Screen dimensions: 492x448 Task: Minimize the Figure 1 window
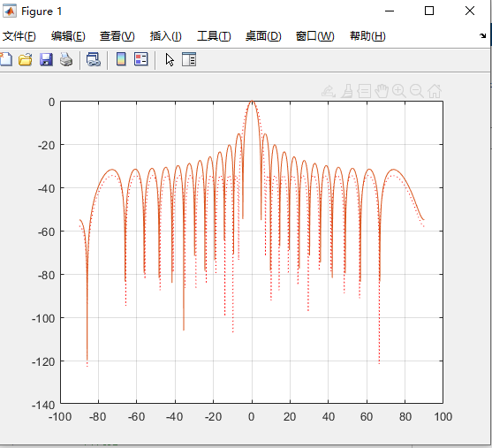(390, 11)
